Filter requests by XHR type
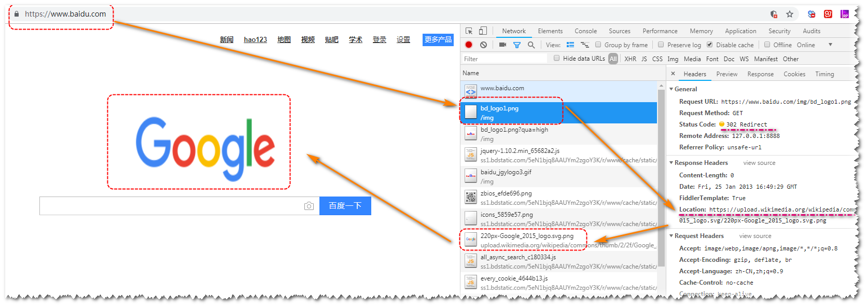 click(x=631, y=59)
